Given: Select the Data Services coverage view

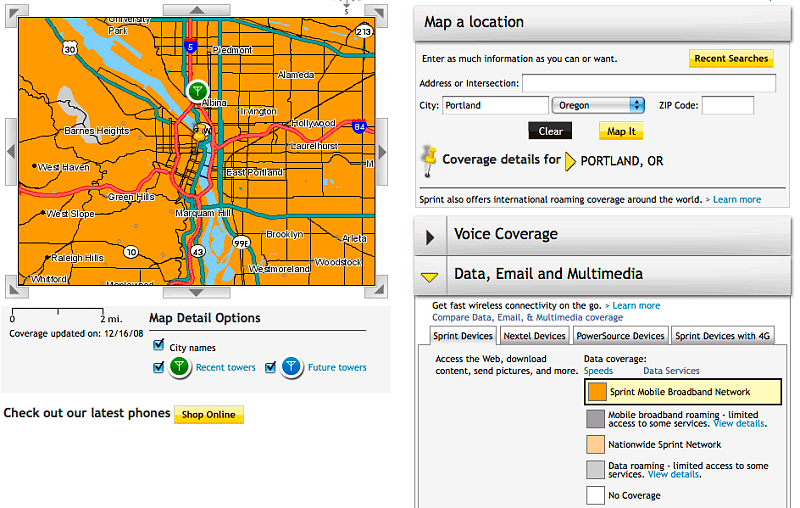Looking at the screenshot, I should click(x=671, y=371).
